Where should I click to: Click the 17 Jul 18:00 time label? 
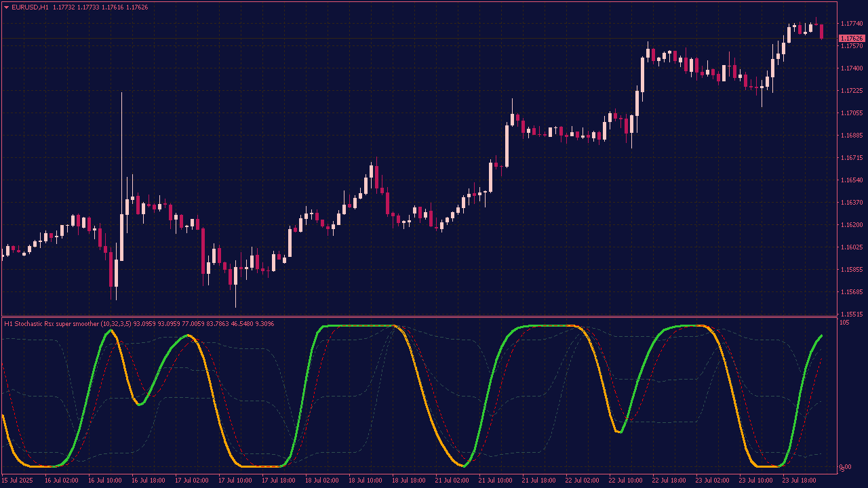pyautogui.click(x=279, y=480)
